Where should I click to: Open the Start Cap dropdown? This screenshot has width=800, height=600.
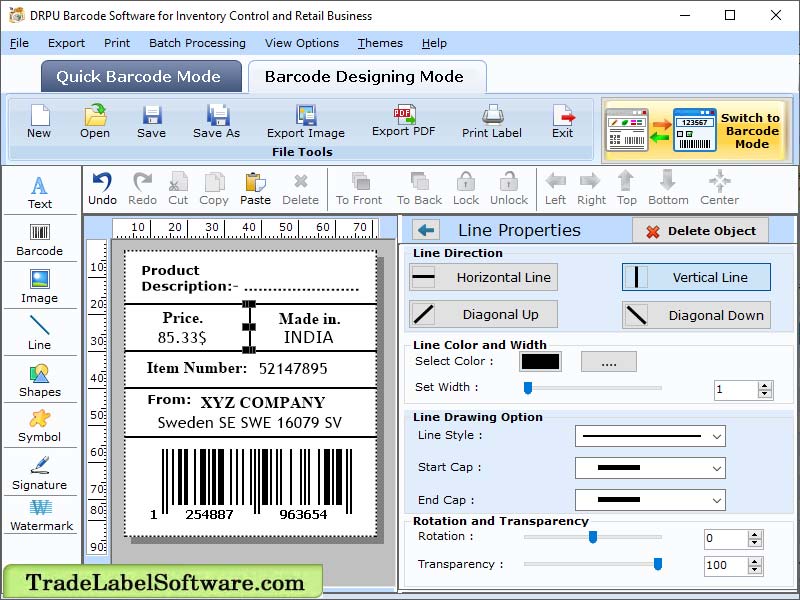point(650,468)
